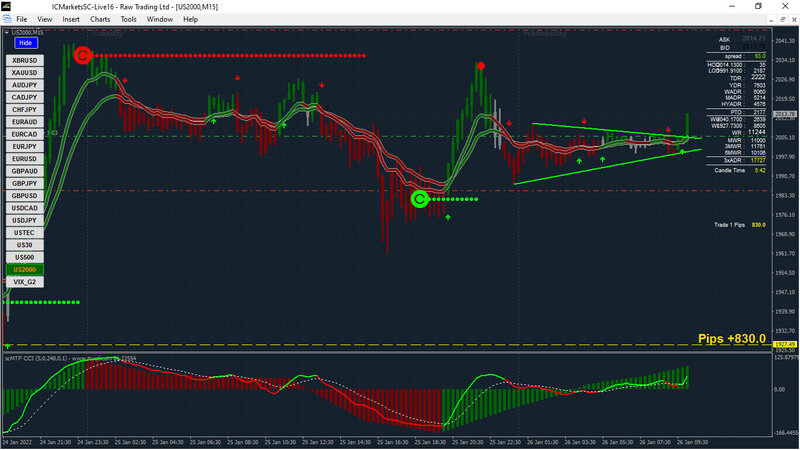Screen dimensions: 800x450
Task: Open the View menu
Action: click(44, 19)
